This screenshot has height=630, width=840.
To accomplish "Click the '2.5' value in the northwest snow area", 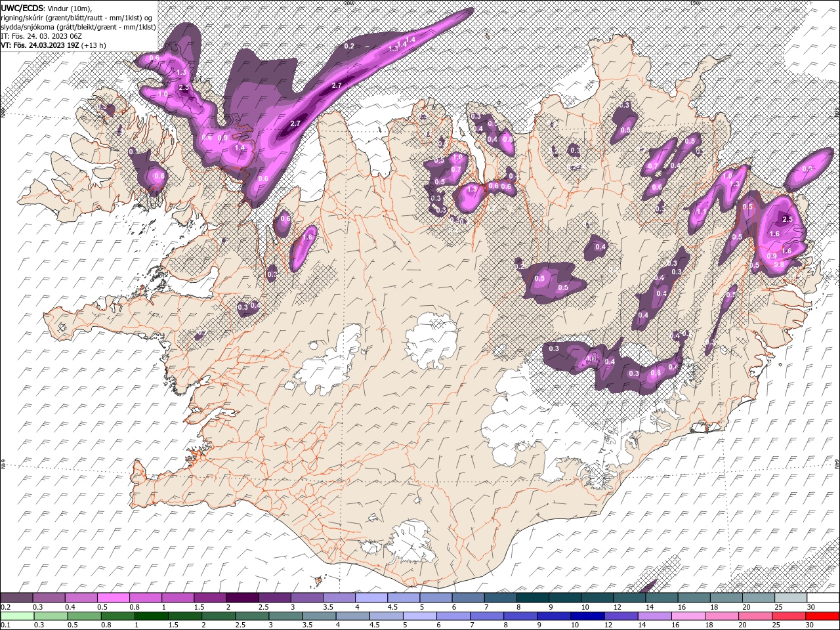I will [184, 87].
